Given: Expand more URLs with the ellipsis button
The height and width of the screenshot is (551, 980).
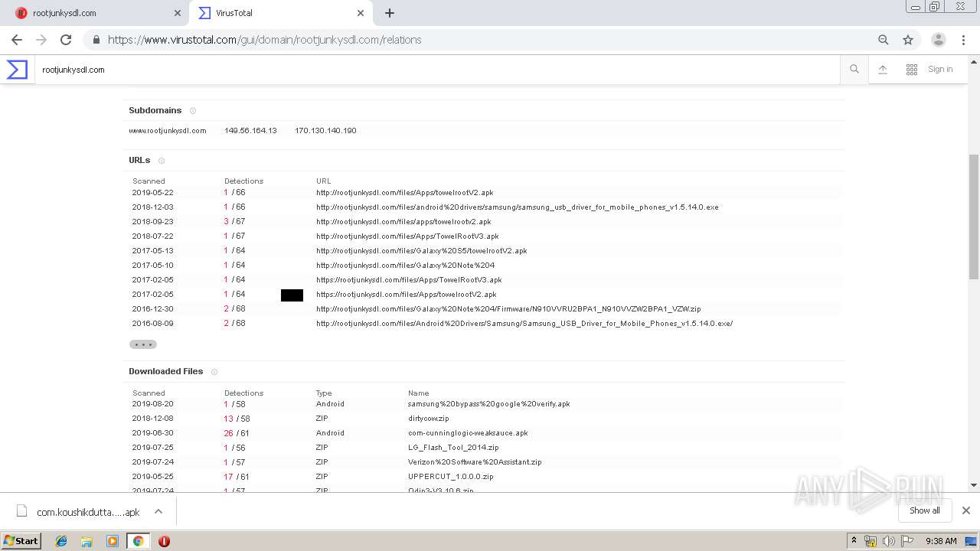Looking at the screenshot, I should pyautogui.click(x=143, y=344).
